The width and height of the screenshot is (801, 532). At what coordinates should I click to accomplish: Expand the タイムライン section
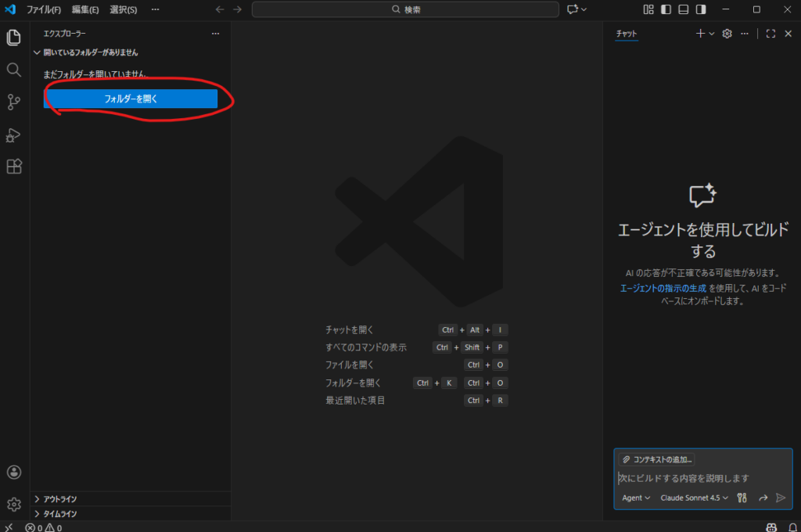(x=59, y=514)
